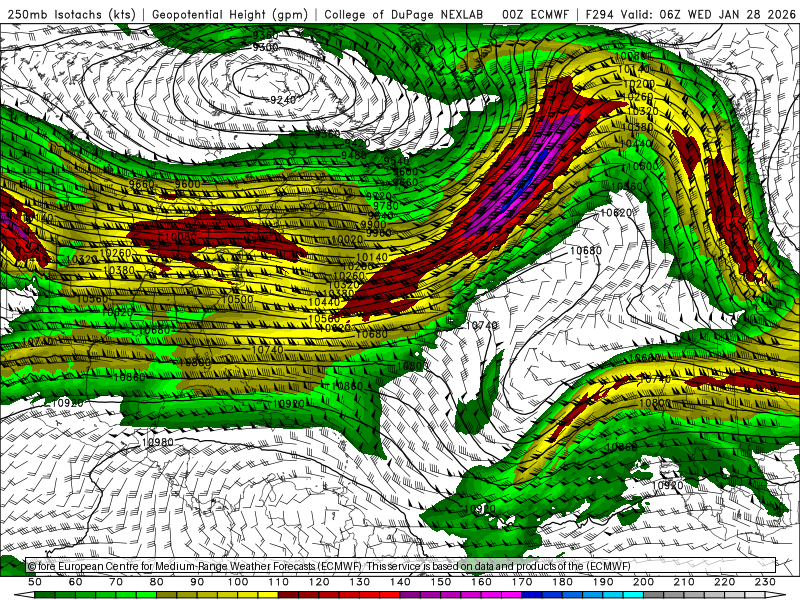Click the '50' colorbar scale label
Image resolution: width=800 pixels, height=600 pixels.
click(35, 582)
